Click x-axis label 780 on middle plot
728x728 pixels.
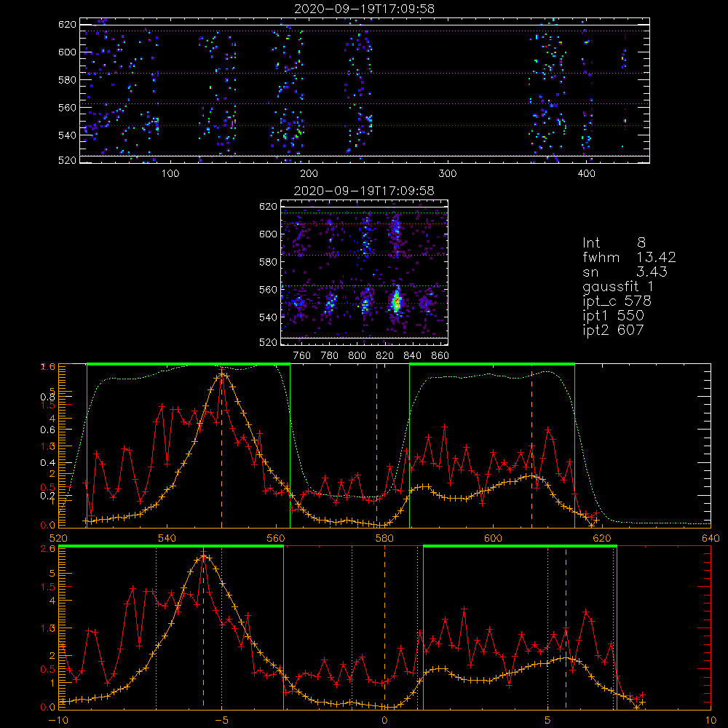pos(330,356)
